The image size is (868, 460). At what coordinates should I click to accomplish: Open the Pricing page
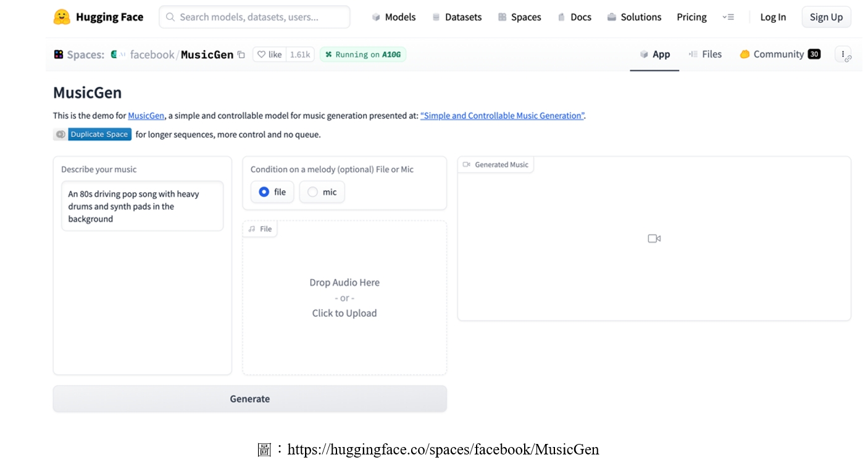691,17
